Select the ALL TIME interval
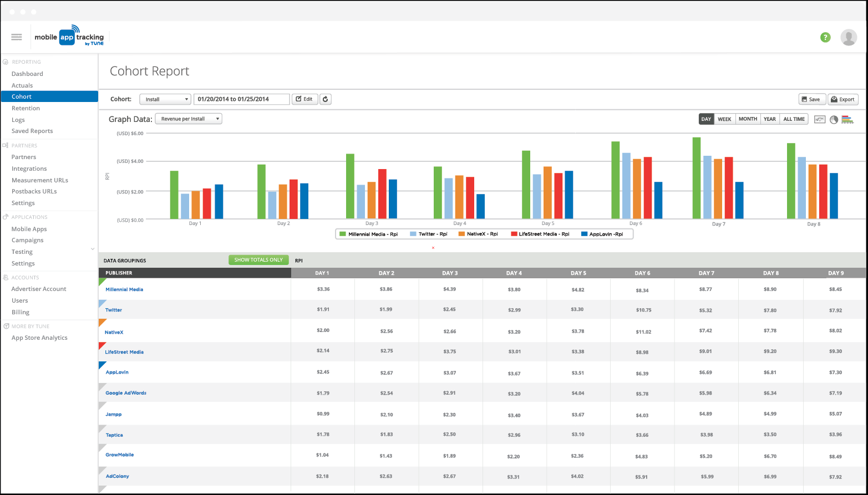This screenshot has width=868, height=495. pos(793,119)
